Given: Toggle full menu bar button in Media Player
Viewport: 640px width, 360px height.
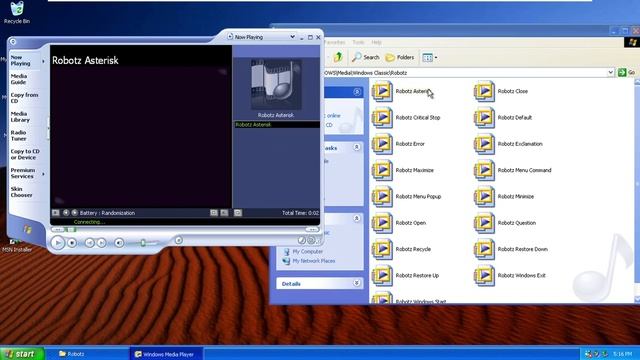Looking at the screenshot, I should (13, 42).
